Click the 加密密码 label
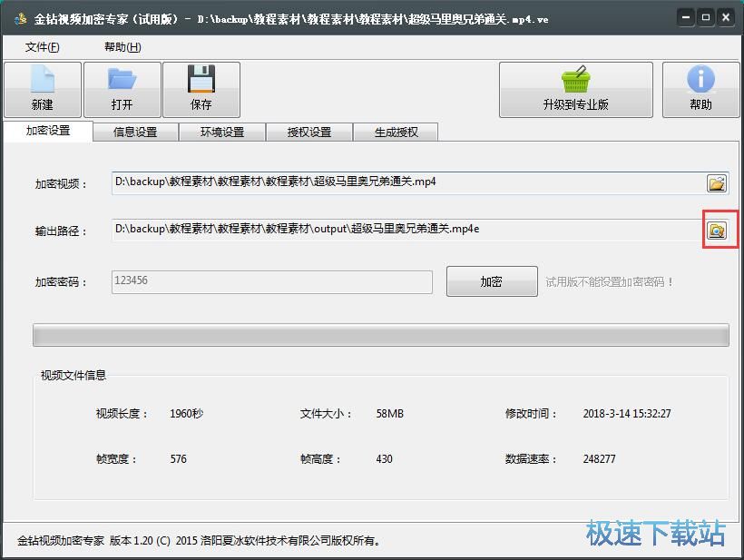744x560 pixels. [61, 282]
